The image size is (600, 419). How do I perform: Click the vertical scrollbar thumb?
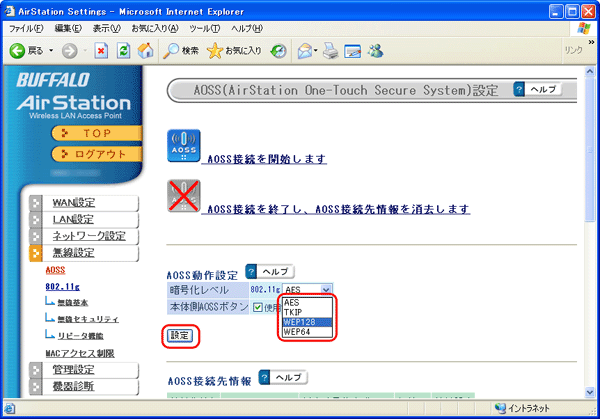[590, 149]
